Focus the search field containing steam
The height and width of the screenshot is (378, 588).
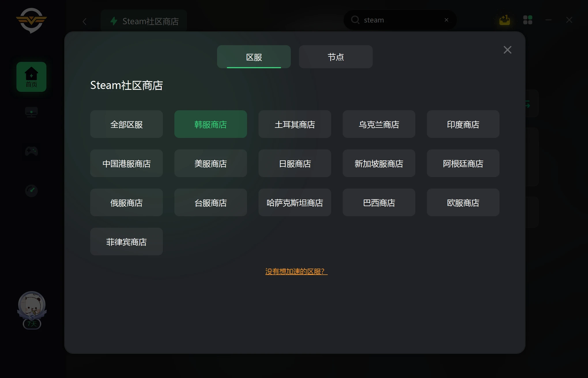point(400,20)
